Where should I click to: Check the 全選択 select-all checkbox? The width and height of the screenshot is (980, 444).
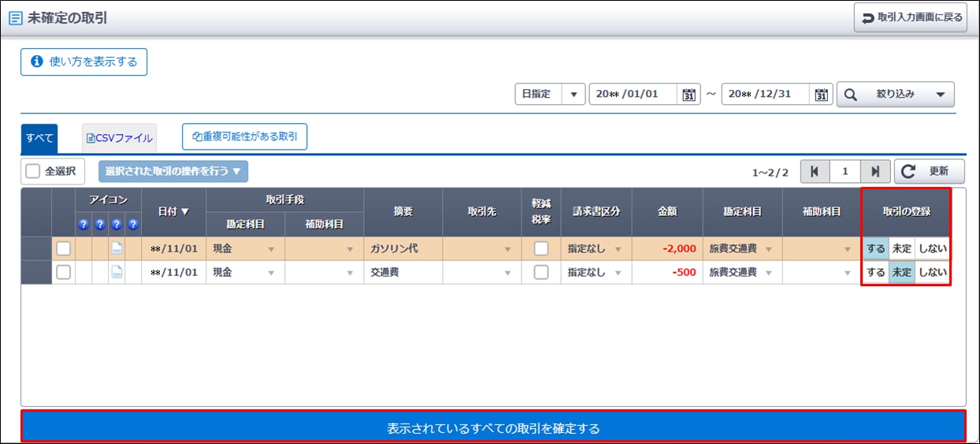[32, 171]
